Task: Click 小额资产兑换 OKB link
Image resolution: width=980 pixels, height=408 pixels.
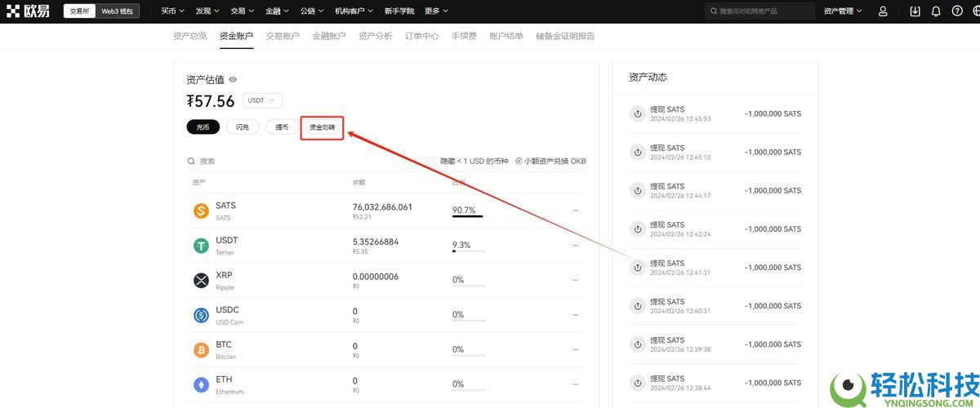Action: tap(551, 162)
